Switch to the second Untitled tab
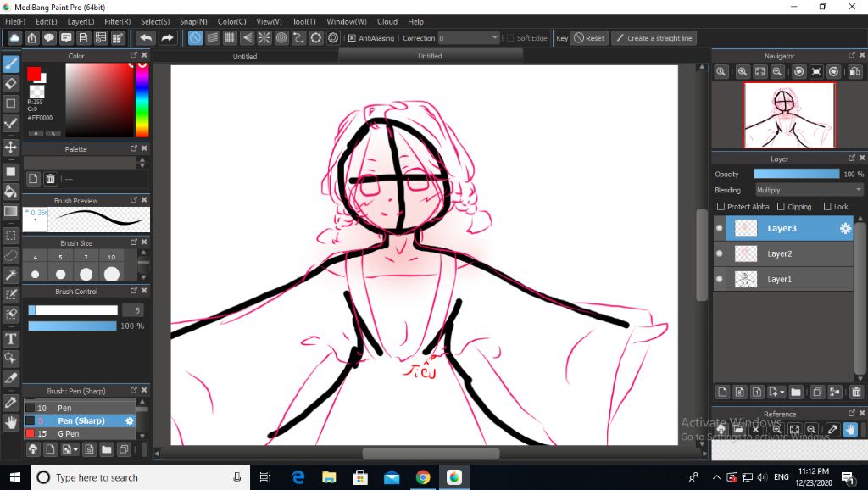The height and width of the screenshot is (490, 868). (x=430, y=56)
